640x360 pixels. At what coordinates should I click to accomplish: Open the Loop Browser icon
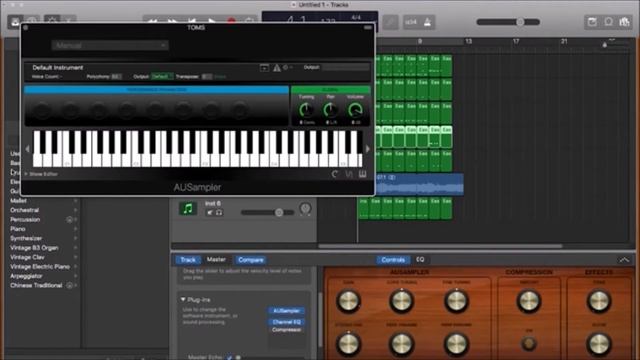(608, 22)
